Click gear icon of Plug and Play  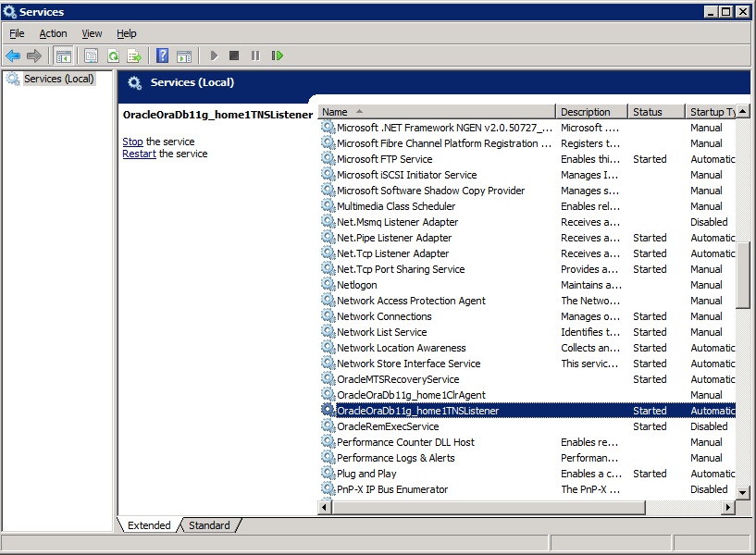tap(328, 473)
